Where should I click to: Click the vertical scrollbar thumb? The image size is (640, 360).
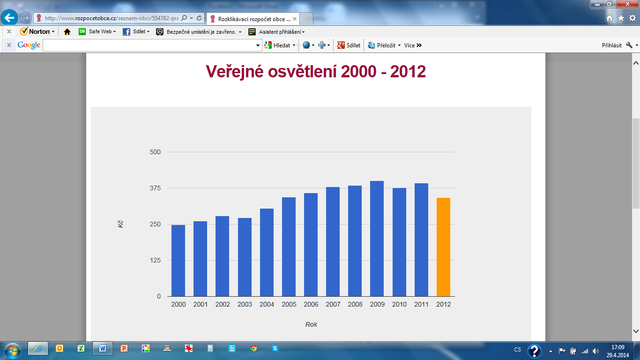[636, 164]
